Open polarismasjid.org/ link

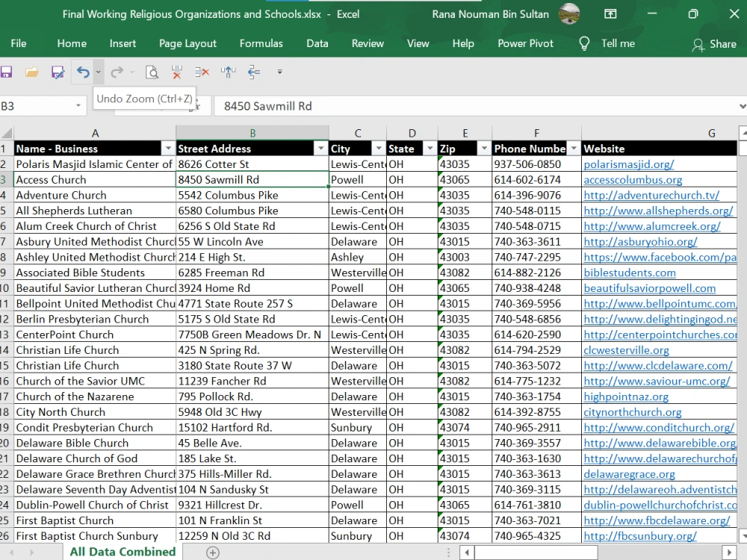pos(629,164)
